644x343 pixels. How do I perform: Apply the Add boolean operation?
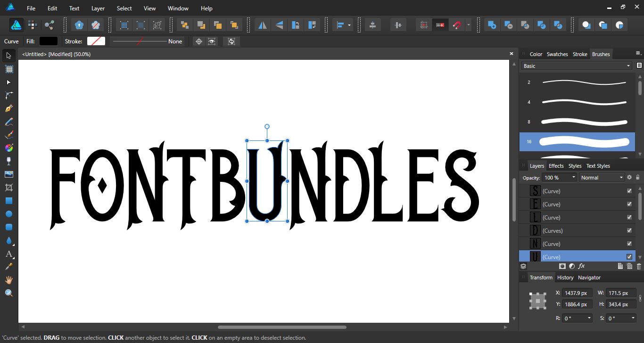pyautogui.click(x=492, y=25)
